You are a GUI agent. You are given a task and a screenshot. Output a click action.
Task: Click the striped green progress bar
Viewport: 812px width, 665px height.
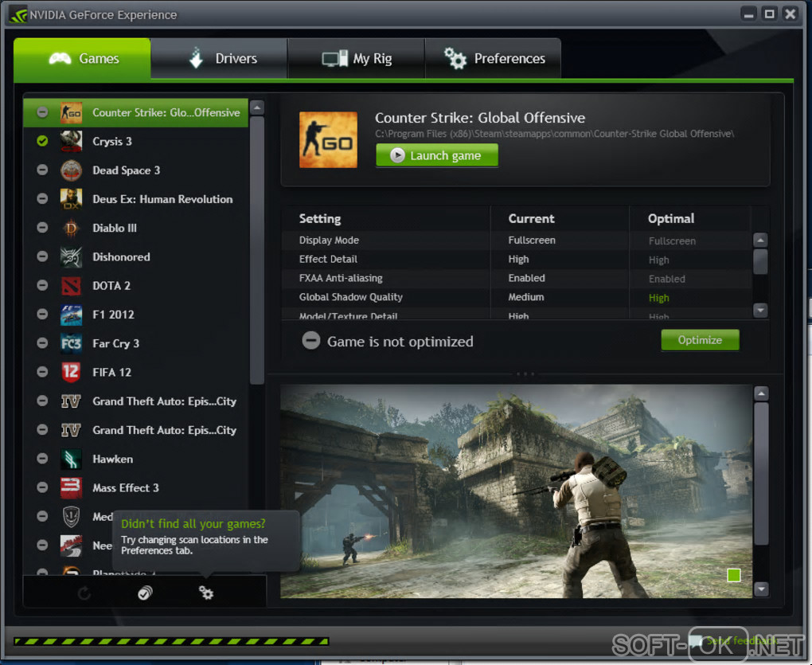[x=171, y=642]
